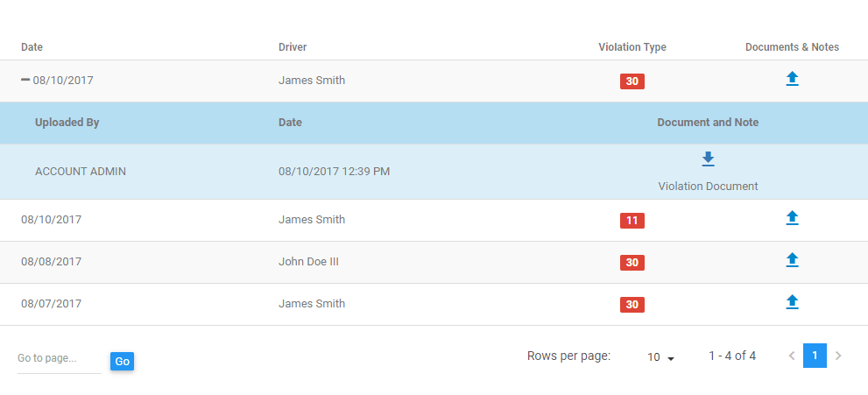The height and width of the screenshot is (395, 868).
Task: Collapse the expanded 08/10/2017 row via minus icon
Action: pos(25,81)
